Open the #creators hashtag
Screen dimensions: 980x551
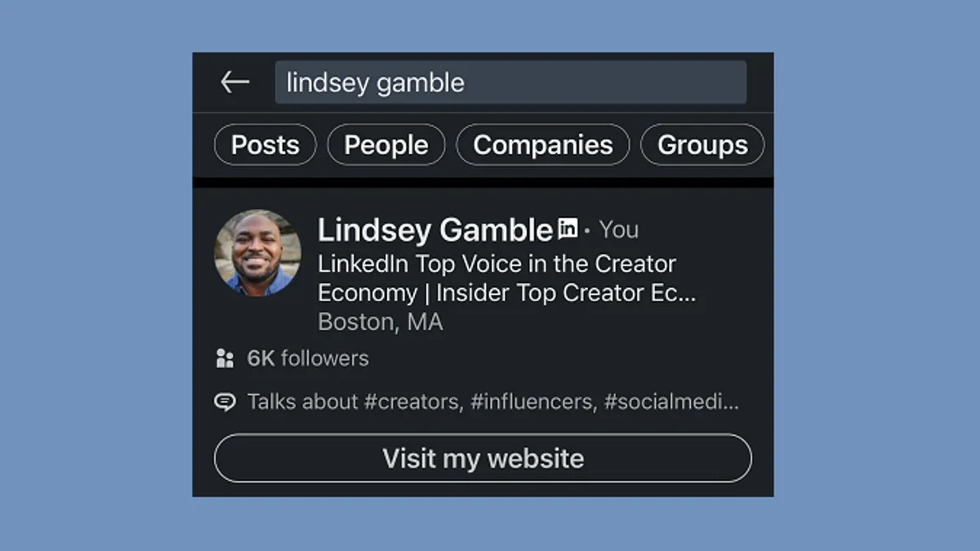click(413, 402)
